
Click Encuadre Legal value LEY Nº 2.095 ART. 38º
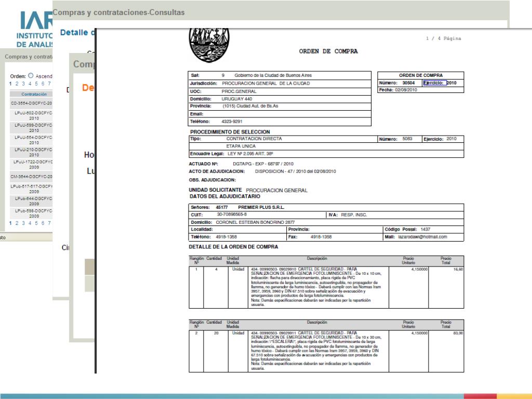[250, 154]
